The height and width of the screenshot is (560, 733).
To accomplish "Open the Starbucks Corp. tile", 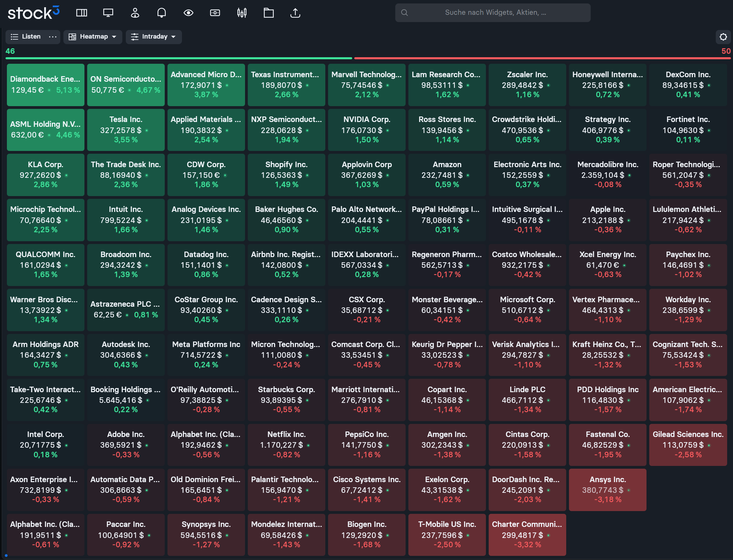I will pos(286,400).
